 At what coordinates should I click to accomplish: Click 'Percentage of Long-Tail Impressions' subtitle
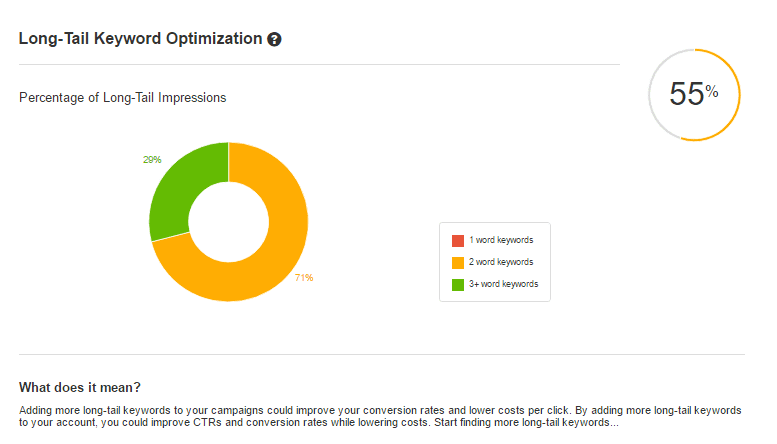[x=122, y=98]
